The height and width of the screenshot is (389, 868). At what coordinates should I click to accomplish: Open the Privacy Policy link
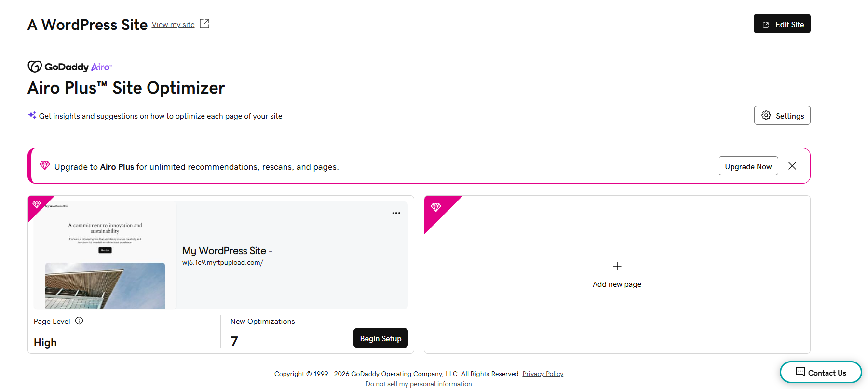[542, 374]
